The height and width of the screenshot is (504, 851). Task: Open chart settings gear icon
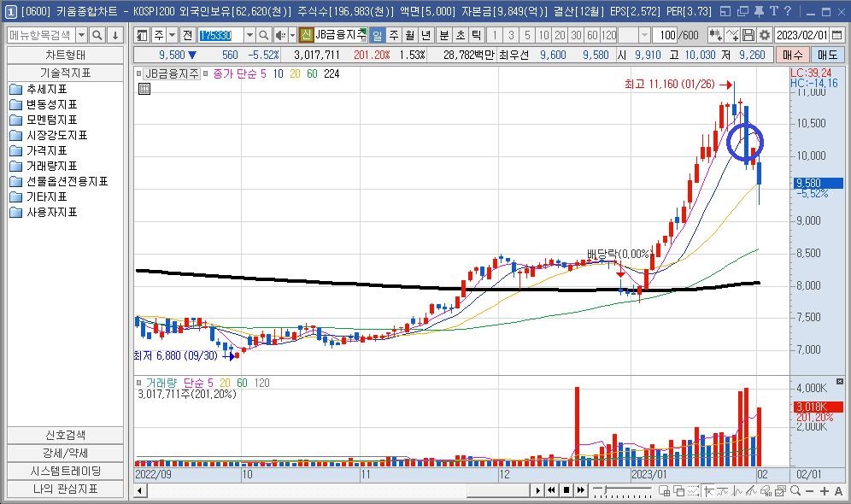764,35
